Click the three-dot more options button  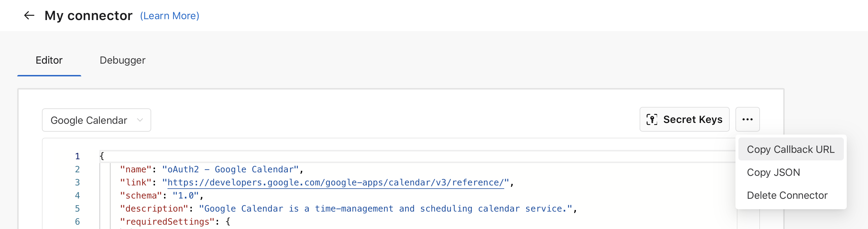[x=747, y=119]
